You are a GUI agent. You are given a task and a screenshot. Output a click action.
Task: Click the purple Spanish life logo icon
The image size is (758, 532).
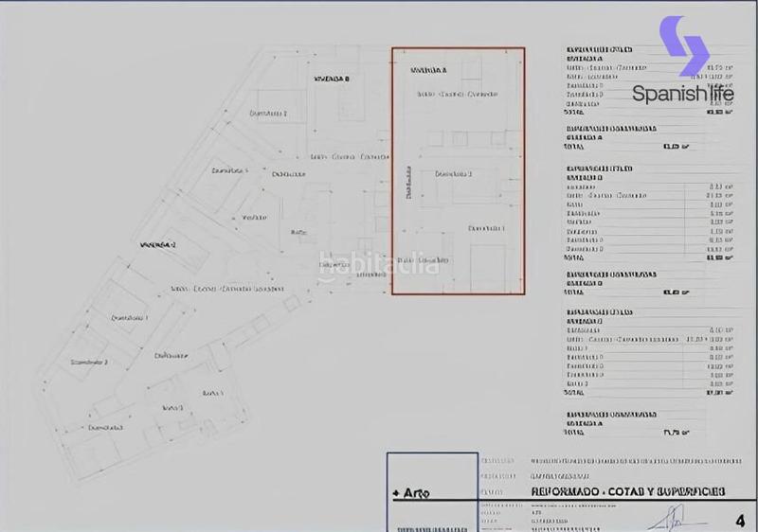click(684, 44)
